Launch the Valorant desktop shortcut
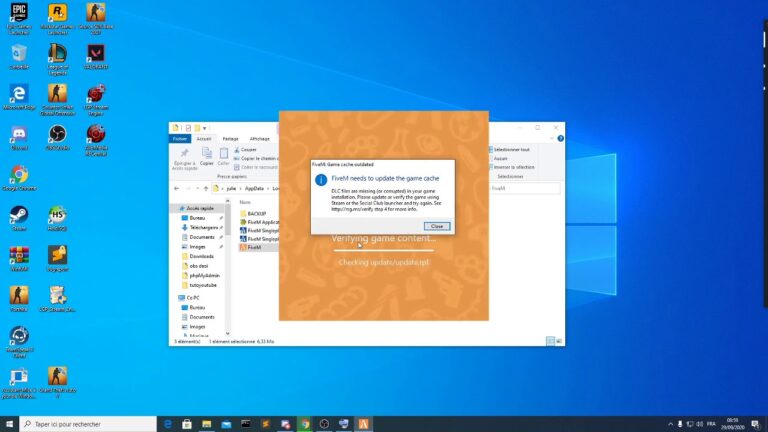The image size is (768, 432). [x=96, y=57]
